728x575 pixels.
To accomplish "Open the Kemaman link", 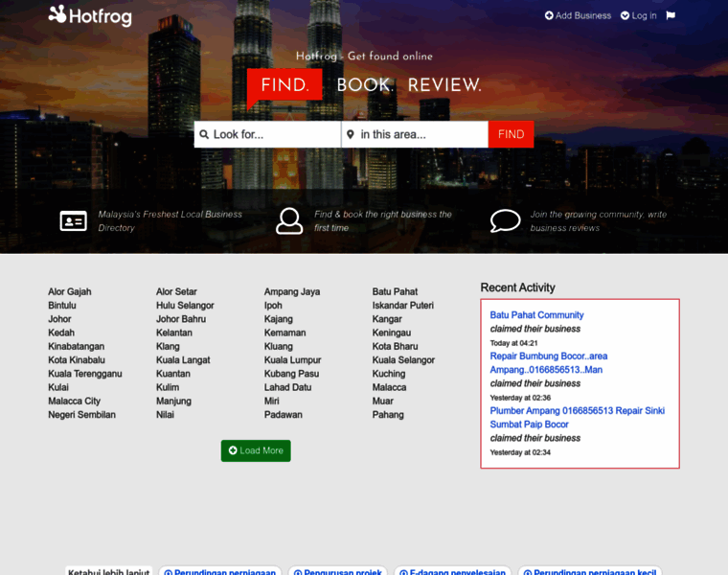I will (x=284, y=333).
